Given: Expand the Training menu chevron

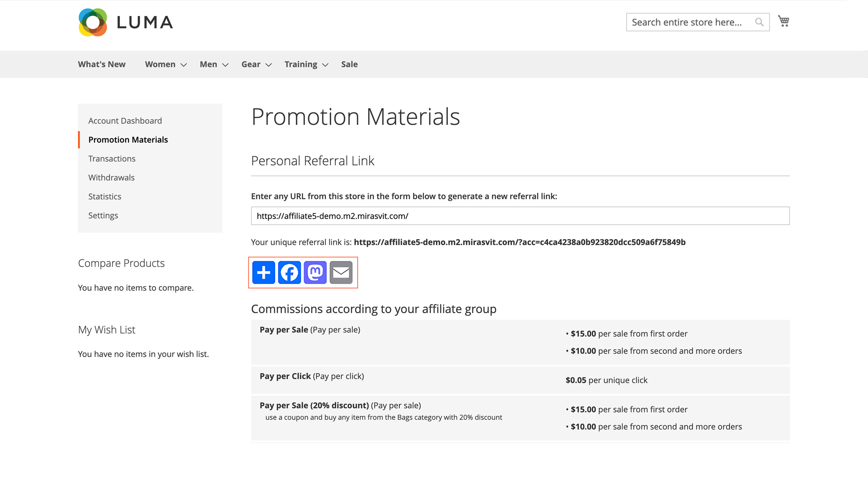Looking at the screenshot, I should (x=325, y=65).
